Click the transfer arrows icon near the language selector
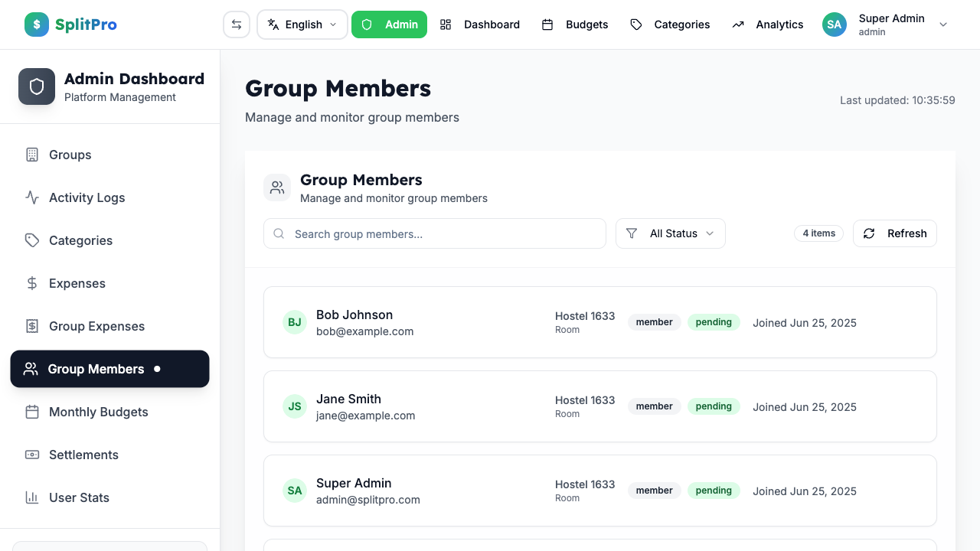Image resolution: width=980 pixels, height=551 pixels. (236, 24)
